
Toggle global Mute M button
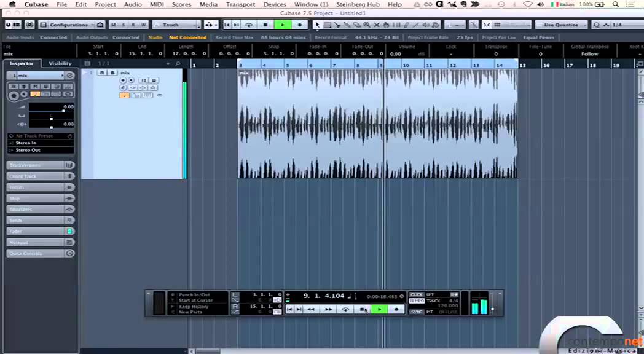pyautogui.click(x=113, y=25)
